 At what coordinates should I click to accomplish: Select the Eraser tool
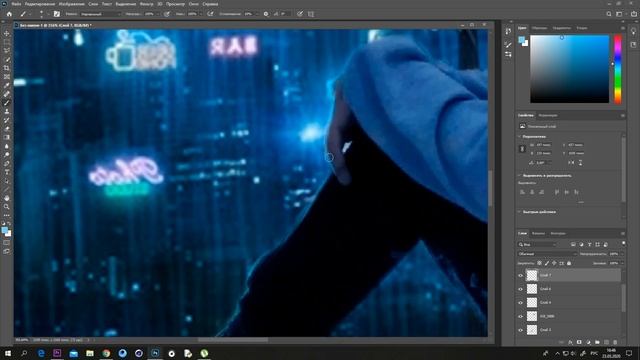tap(7, 129)
